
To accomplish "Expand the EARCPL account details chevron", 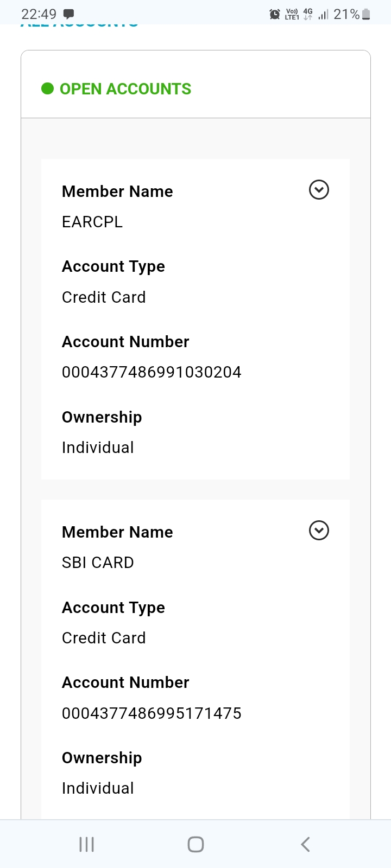I will pyautogui.click(x=319, y=190).
